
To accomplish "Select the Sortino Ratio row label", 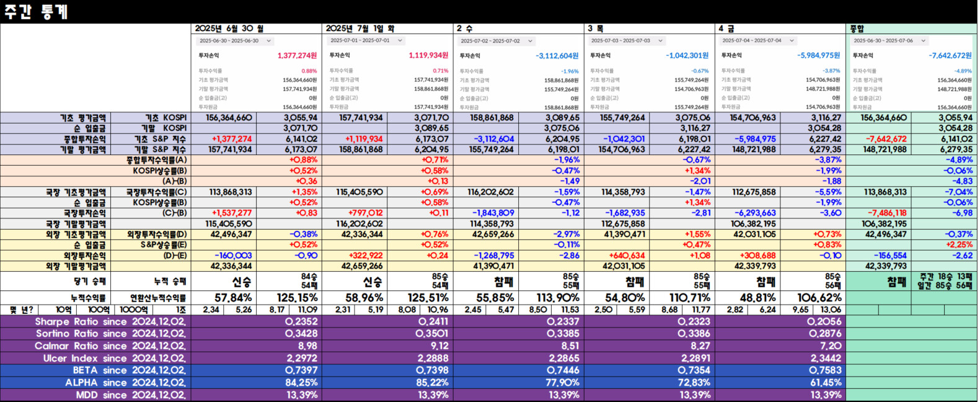I will (x=110, y=334).
